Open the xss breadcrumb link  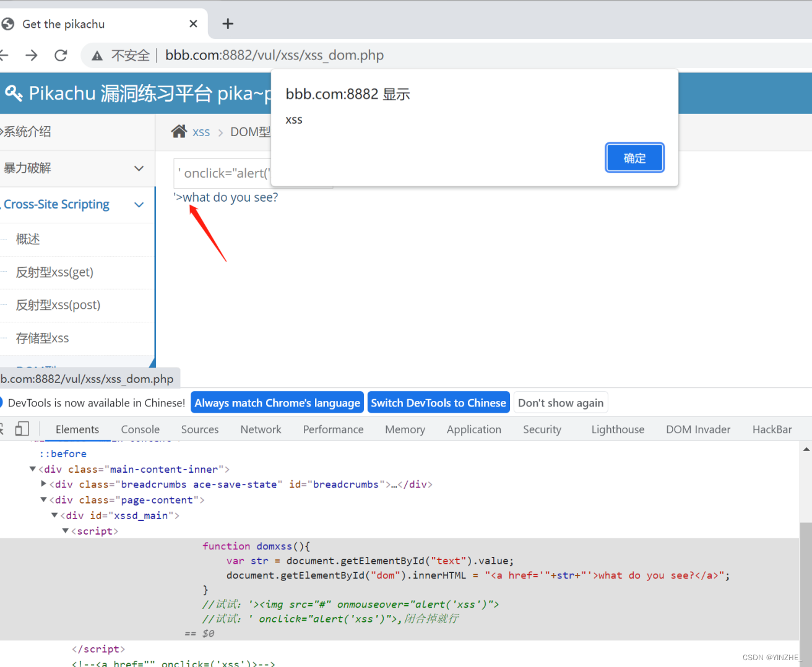click(201, 132)
